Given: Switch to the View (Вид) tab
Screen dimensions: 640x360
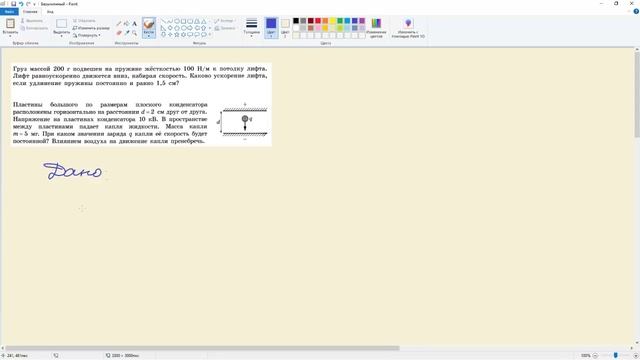Looking at the screenshot, I should 50,12.
